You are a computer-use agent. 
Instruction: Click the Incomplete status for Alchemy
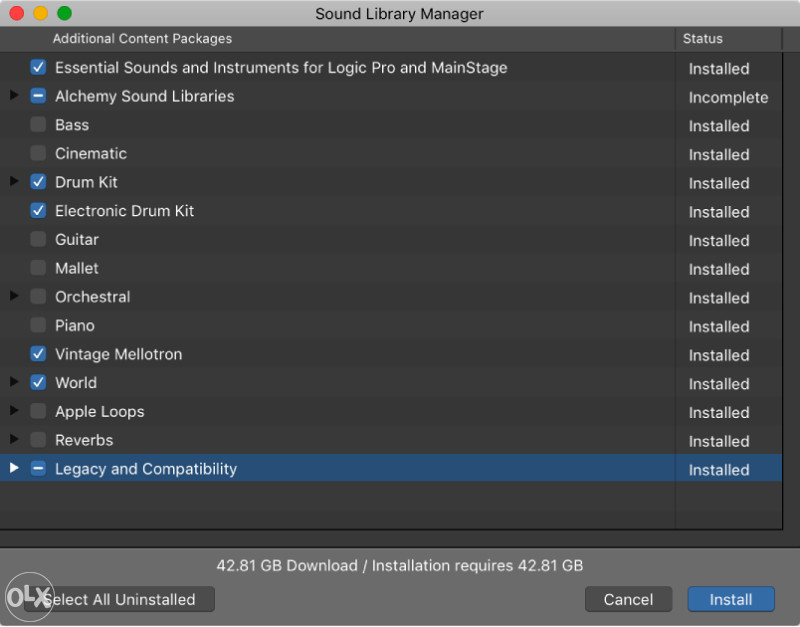point(728,97)
